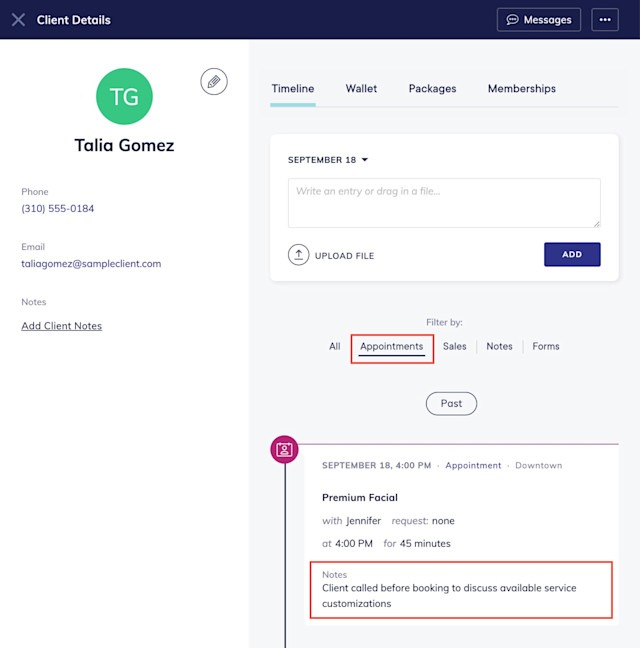Open the Appointment link in timeline entry
This screenshot has height=648, width=640.
(473, 466)
